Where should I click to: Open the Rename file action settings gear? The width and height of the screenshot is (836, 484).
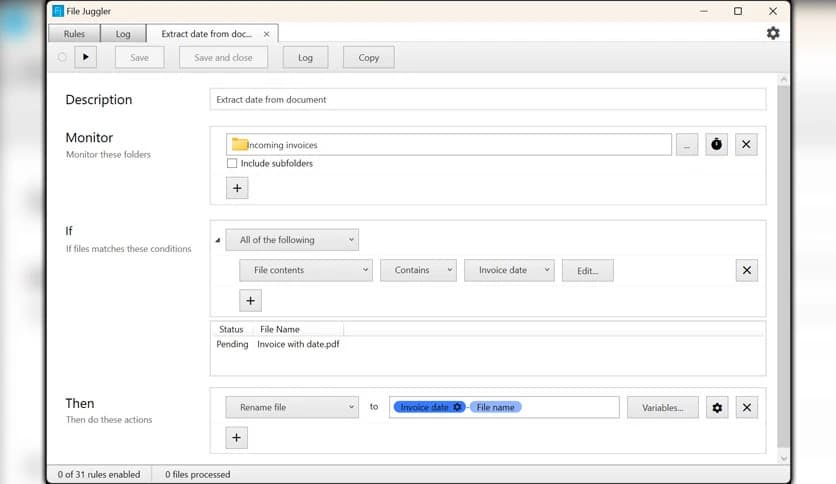click(x=717, y=407)
